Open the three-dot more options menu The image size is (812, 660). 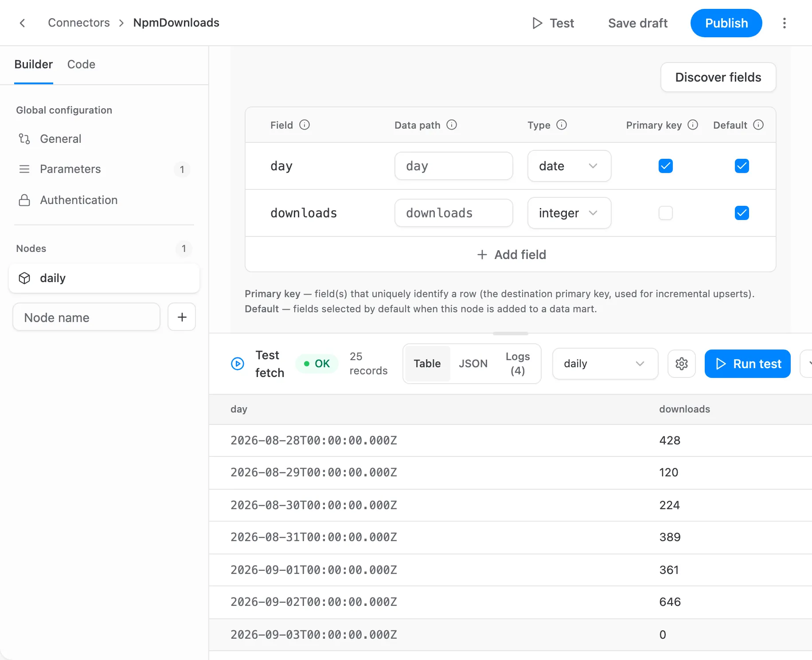tap(784, 23)
